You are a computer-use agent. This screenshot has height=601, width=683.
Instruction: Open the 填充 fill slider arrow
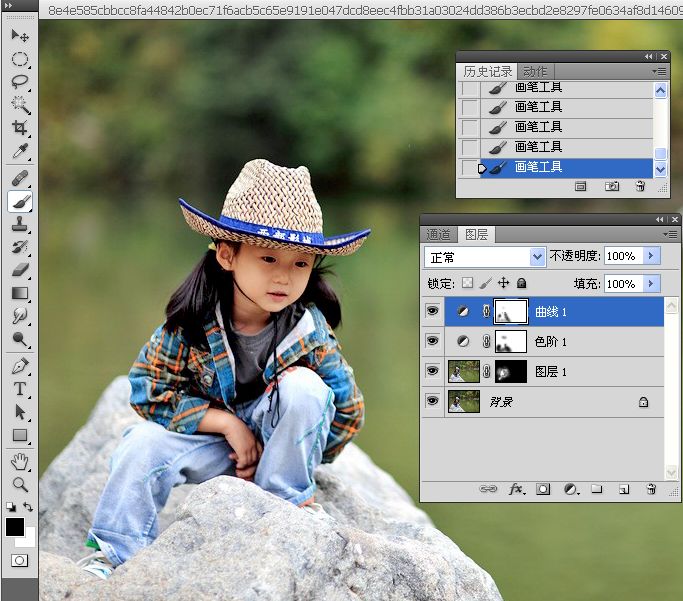[x=651, y=284]
